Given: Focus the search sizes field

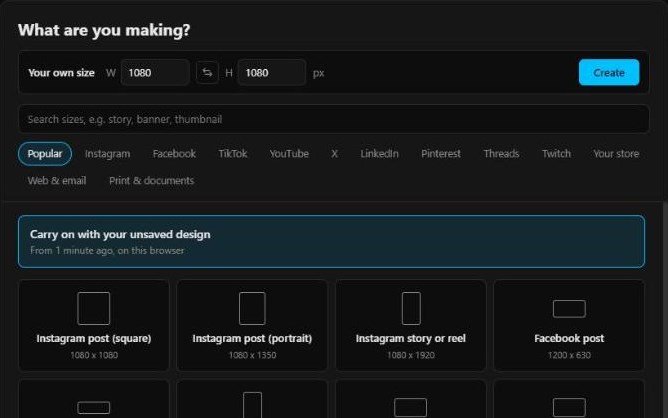Looking at the screenshot, I should 334,119.
